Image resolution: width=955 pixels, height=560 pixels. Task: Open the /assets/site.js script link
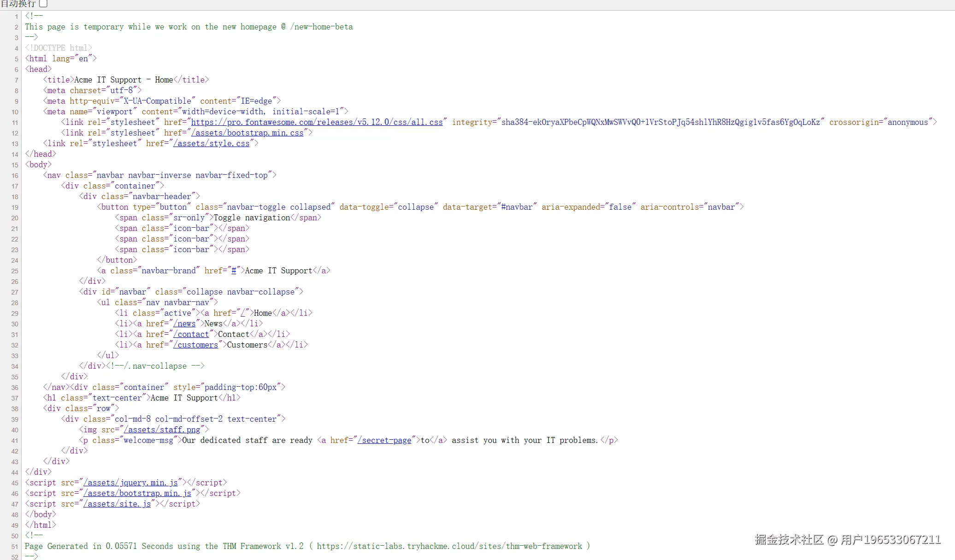point(117,504)
